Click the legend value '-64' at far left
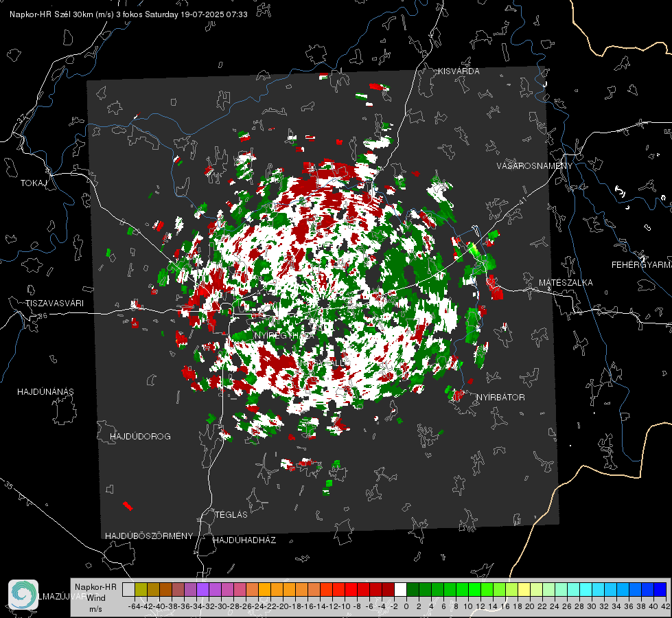672x618 pixels. coord(134,606)
